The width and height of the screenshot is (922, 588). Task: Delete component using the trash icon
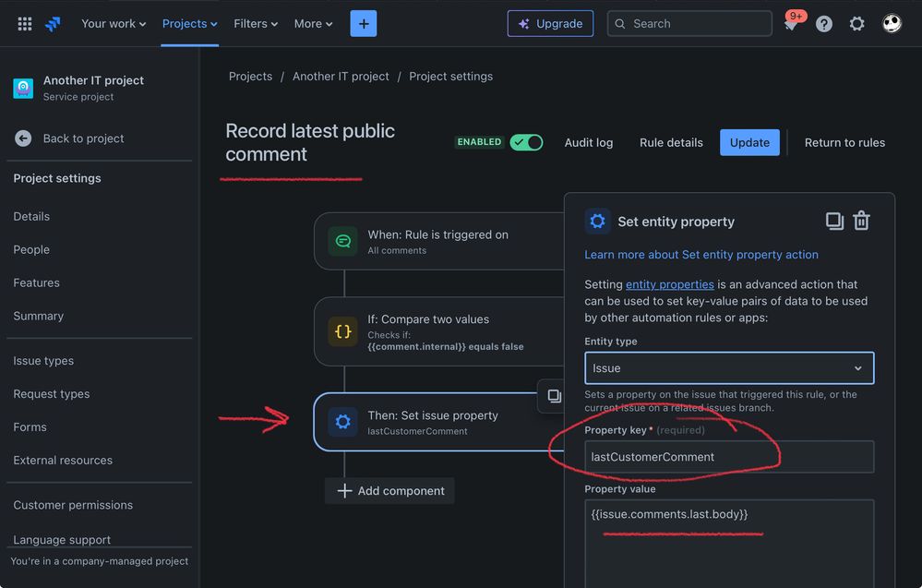861,221
